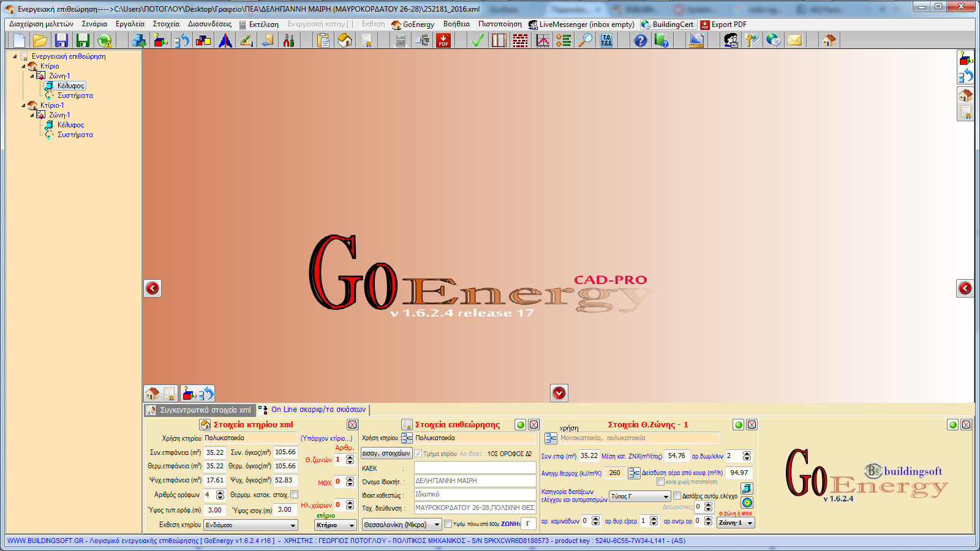Open the Θεσσαλονίκη (Μικρα) city dropdown

tap(401, 525)
